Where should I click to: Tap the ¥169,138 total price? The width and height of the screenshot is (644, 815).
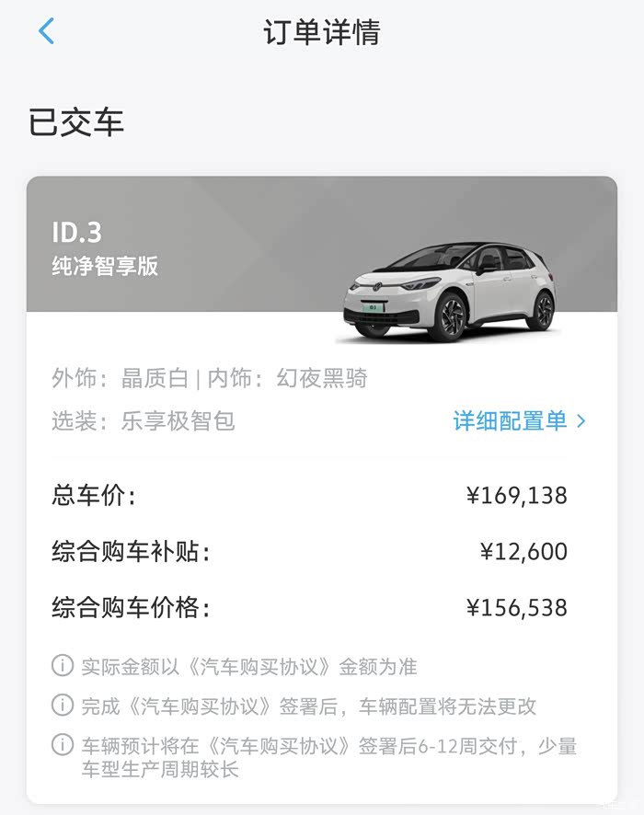516,497
